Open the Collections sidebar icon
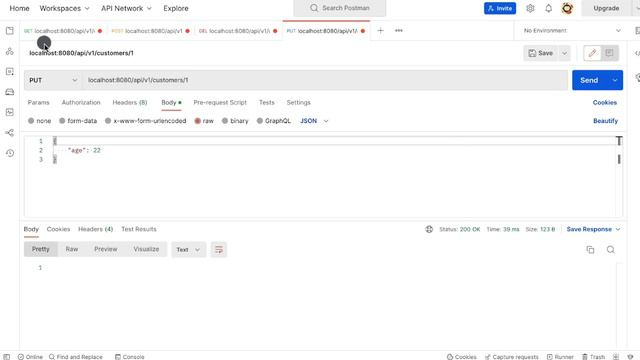This screenshot has height=360, width=640. coord(9,31)
